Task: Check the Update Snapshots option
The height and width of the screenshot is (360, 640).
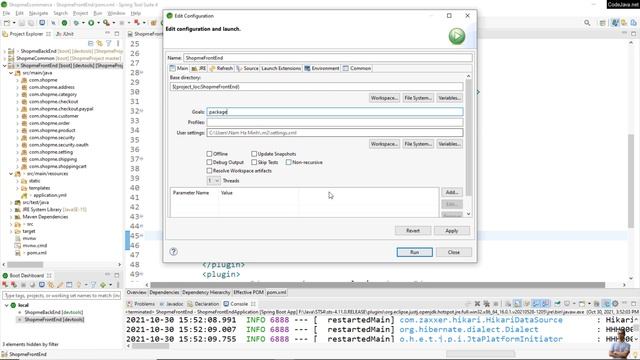Action: [254, 154]
